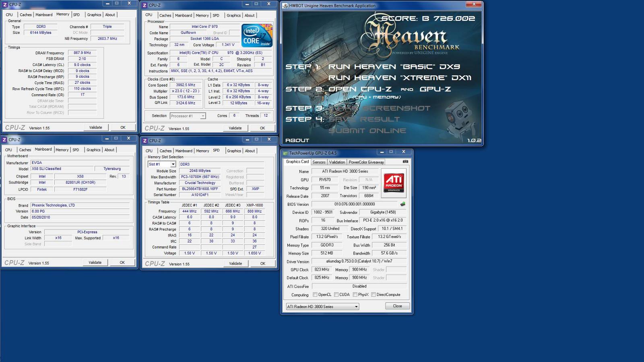Click OK in the CPU-Z processor window

click(x=262, y=128)
